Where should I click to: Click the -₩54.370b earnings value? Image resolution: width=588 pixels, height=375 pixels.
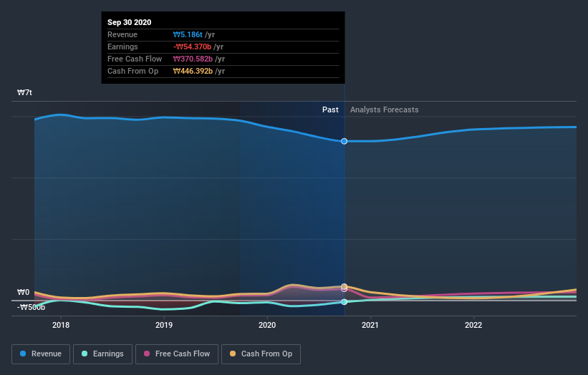pyautogui.click(x=193, y=47)
